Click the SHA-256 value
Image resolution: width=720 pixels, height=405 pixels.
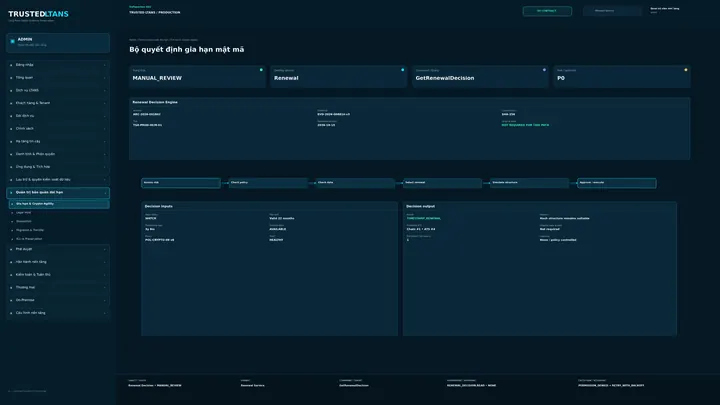click(x=508, y=114)
